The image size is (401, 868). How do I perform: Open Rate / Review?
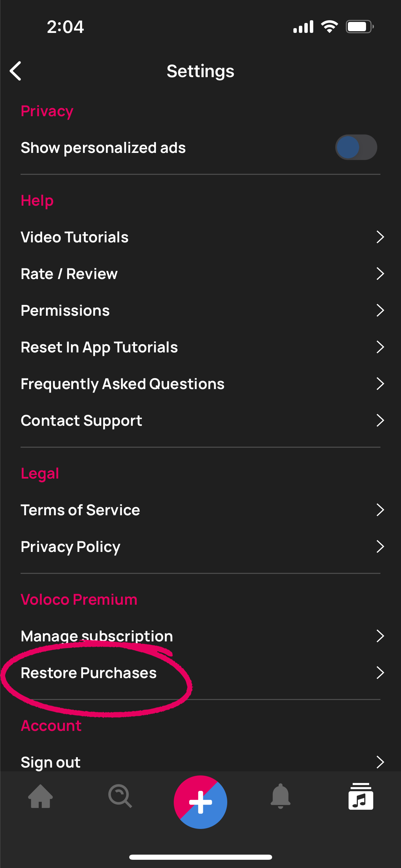tap(69, 274)
